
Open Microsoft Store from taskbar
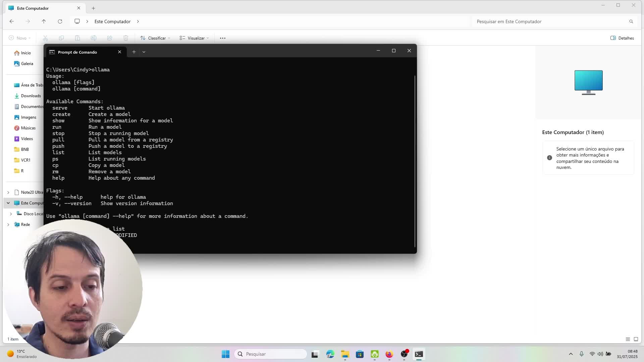point(360,354)
